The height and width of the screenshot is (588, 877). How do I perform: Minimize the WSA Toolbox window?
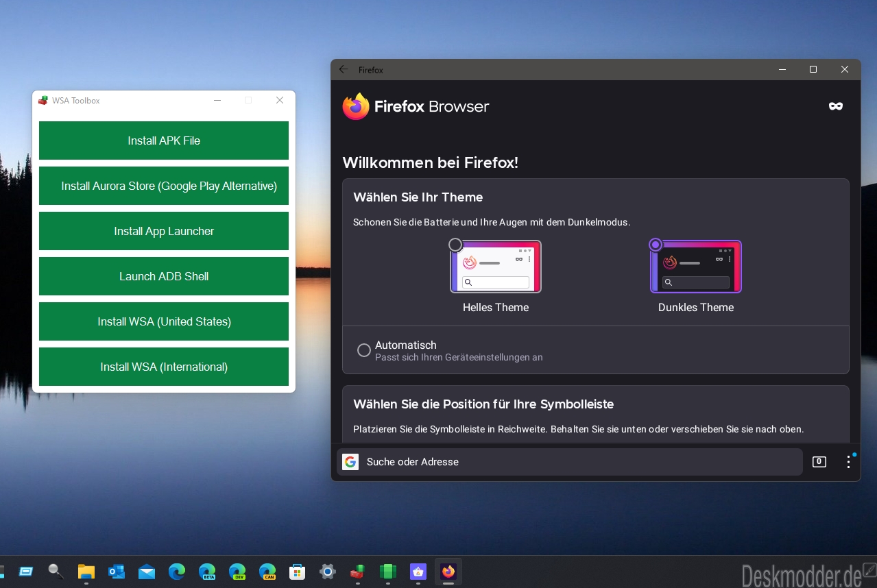(x=217, y=100)
